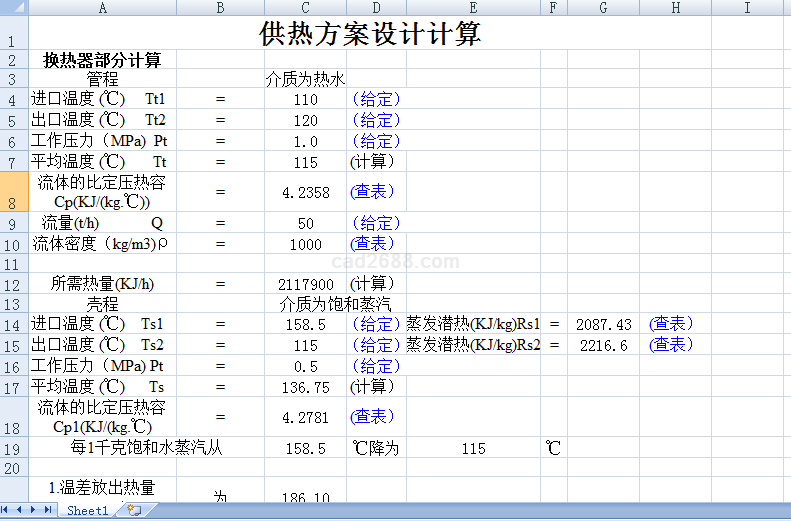Click the 换热器部分计算 heading cell
791x521 pixels.
[x=102, y=60]
